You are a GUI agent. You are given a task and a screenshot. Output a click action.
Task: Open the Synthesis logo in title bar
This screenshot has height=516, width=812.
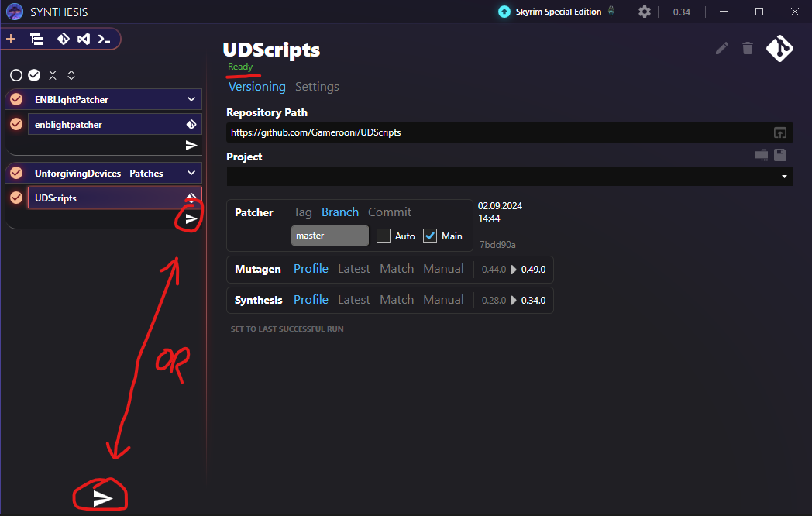(x=15, y=12)
